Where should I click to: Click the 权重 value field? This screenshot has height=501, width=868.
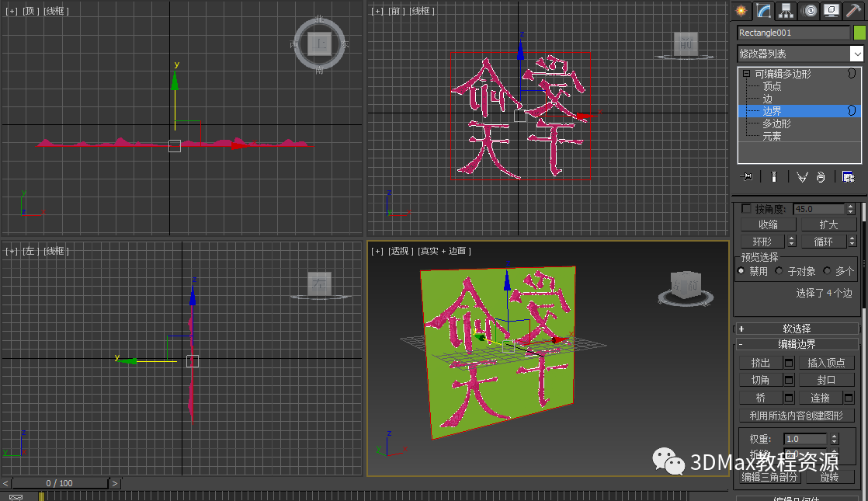(x=805, y=439)
